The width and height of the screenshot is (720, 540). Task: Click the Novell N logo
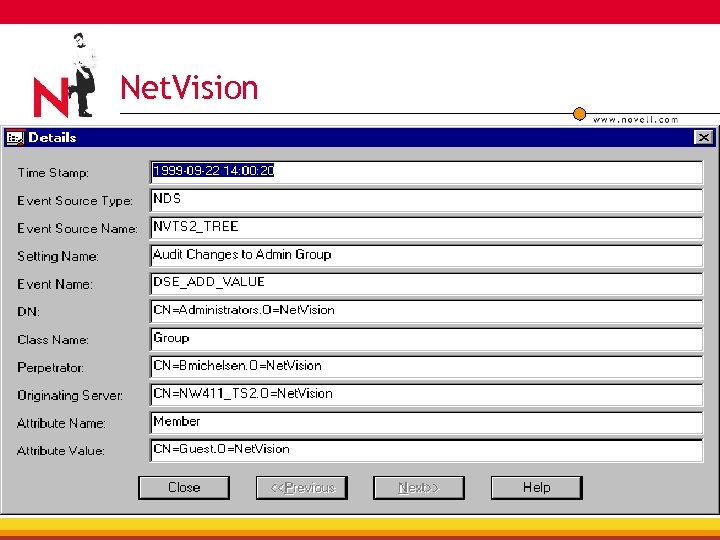pos(64,76)
